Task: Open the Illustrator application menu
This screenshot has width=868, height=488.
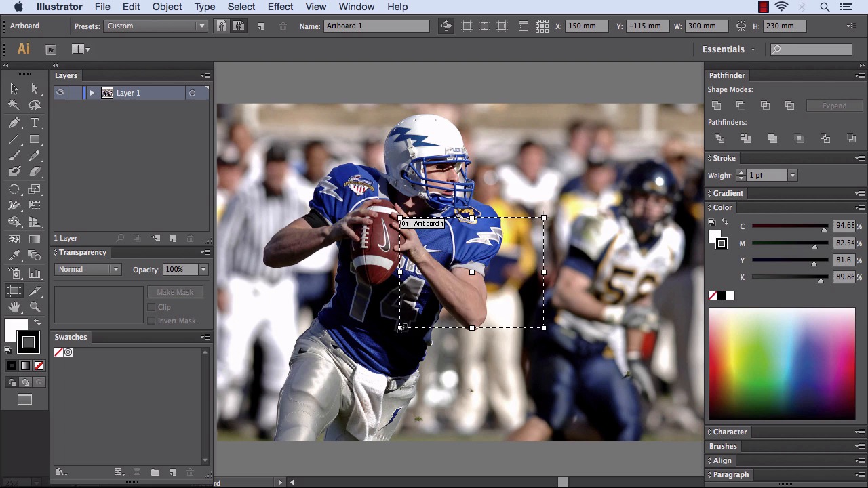Action: (x=59, y=7)
